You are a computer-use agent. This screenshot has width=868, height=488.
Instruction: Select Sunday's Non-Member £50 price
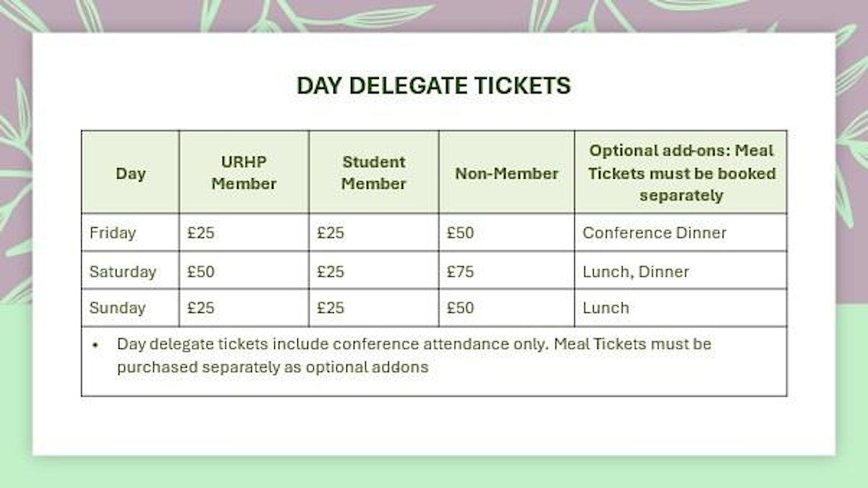pos(460,308)
